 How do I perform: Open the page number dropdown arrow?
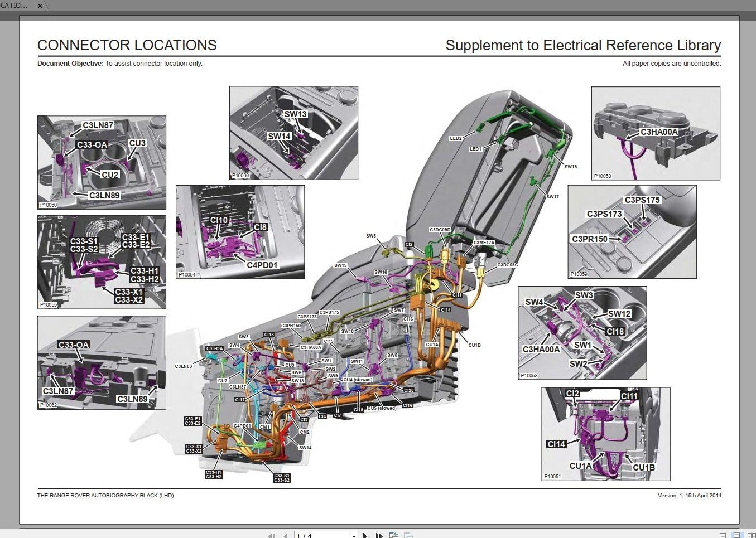(354, 535)
